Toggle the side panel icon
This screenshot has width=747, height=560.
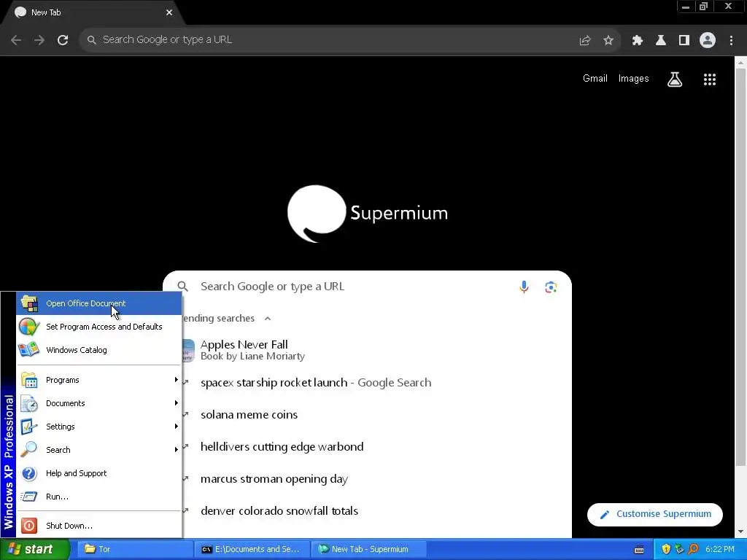click(684, 41)
